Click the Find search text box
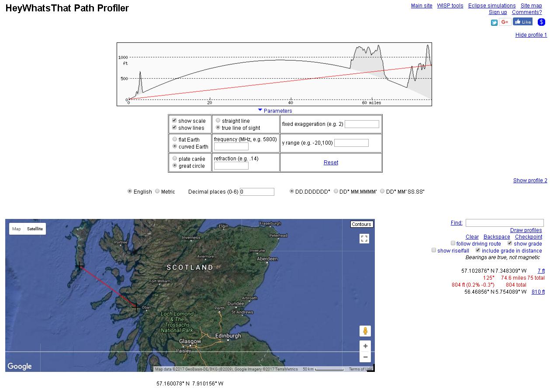Viewport: 550px width, 392px height. [505, 223]
